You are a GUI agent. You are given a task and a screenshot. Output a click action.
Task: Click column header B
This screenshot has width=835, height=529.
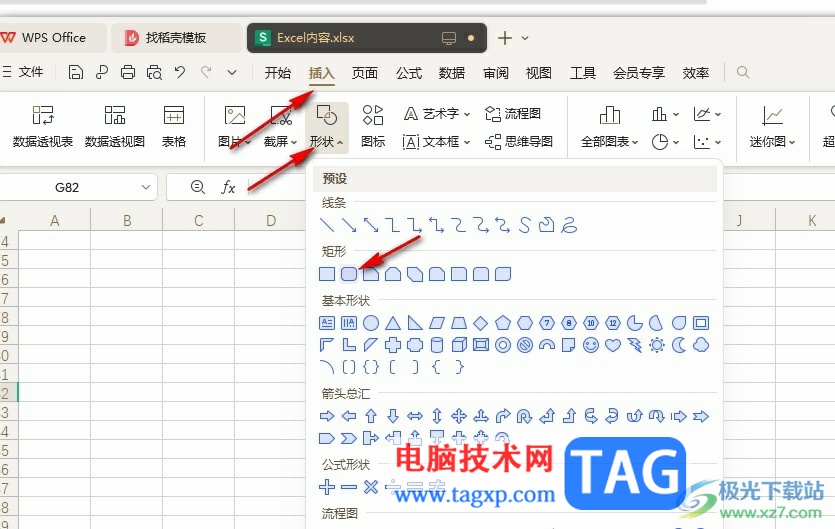[127, 220]
